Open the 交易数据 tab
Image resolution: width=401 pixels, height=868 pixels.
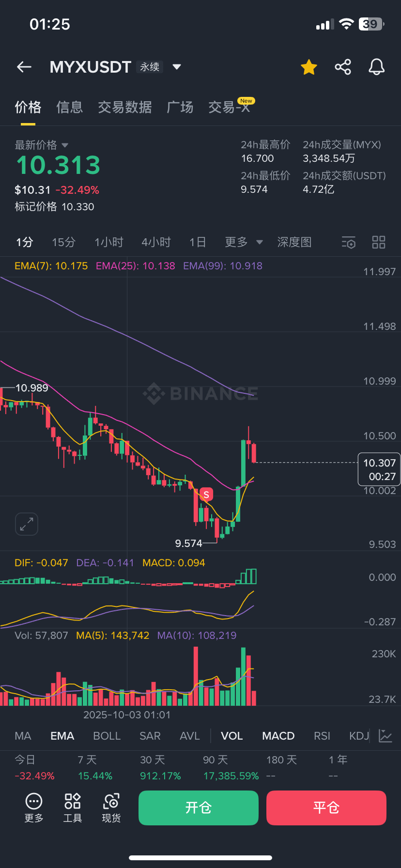tap(125, 107)
